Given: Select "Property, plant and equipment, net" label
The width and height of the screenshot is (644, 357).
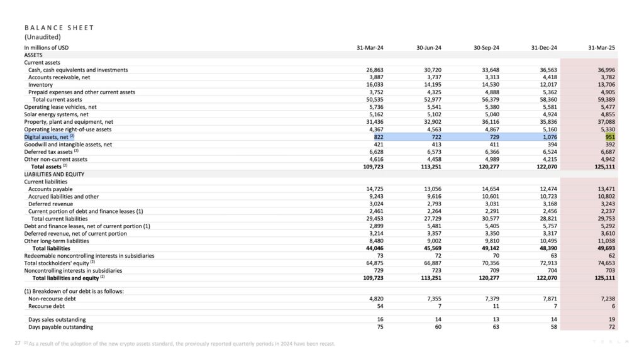Looking at the screenshot, I should (x=69, y=122).
